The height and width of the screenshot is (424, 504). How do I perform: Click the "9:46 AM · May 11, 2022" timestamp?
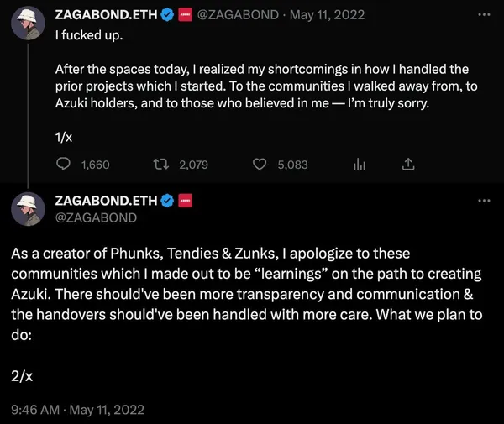[x=78, y=410]
